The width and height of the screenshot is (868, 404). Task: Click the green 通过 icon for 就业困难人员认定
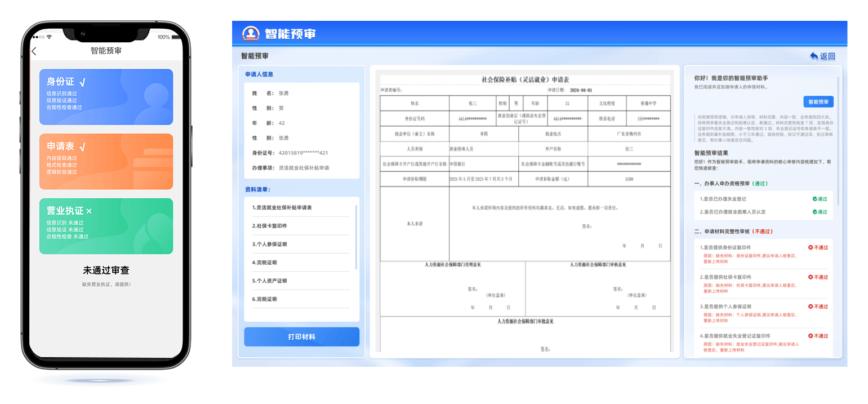814,212
